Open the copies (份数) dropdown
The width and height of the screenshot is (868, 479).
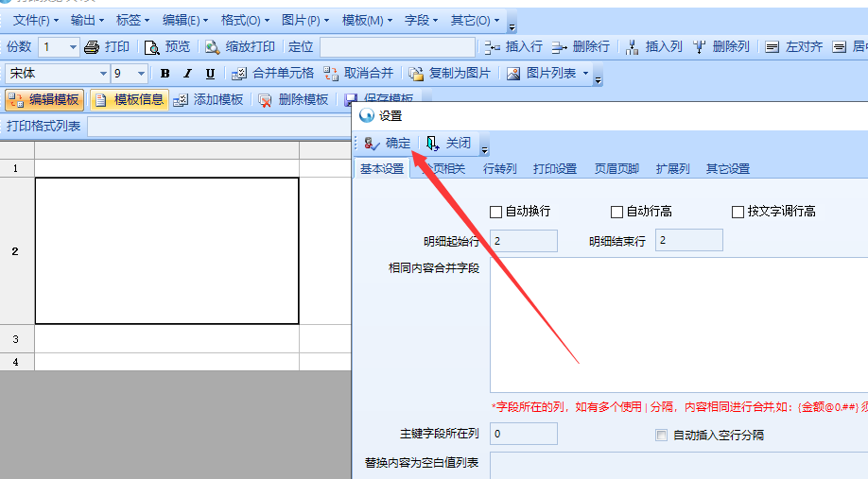click(73, 47)
